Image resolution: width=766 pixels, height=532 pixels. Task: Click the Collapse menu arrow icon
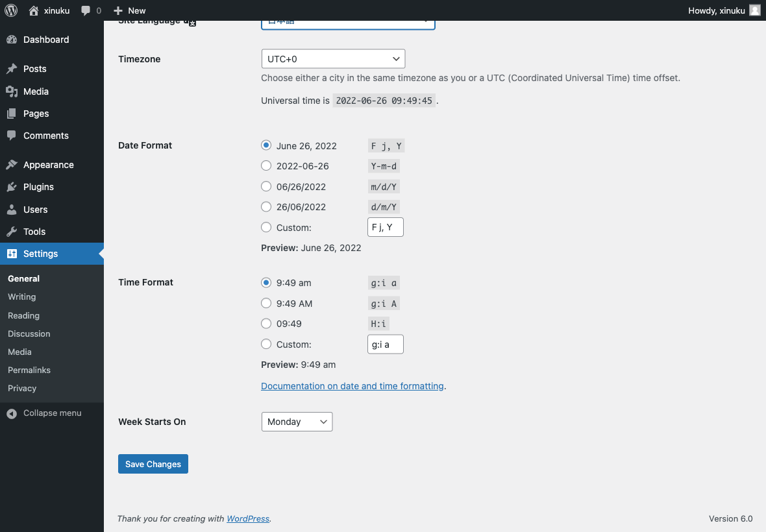(x=12, y=413)
